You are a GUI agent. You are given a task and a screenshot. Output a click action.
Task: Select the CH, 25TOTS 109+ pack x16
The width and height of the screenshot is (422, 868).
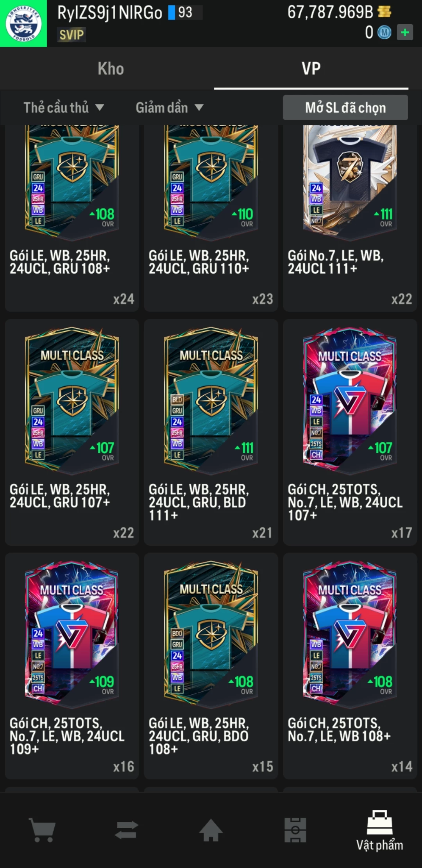[x=72, y=666]
